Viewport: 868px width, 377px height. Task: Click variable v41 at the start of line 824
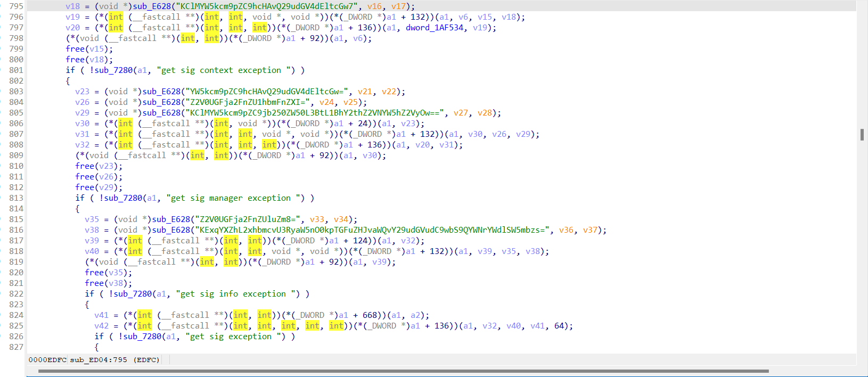tap(101, 315)
